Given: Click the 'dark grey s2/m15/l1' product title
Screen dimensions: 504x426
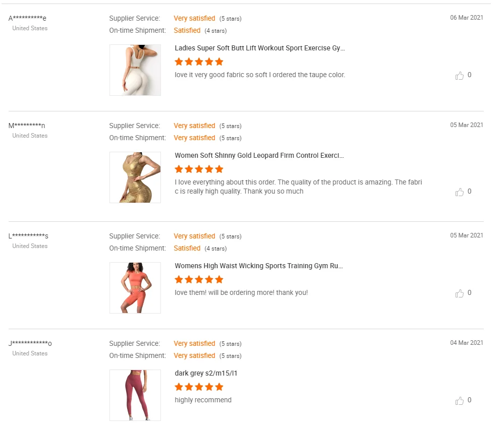Looking at the screenshot, I should (x=206, y=374).
